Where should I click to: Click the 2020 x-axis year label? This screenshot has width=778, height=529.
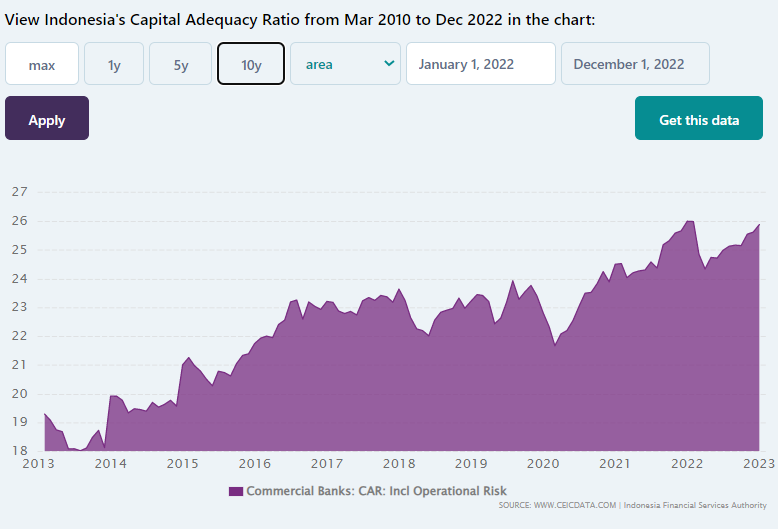coord(543,464)
